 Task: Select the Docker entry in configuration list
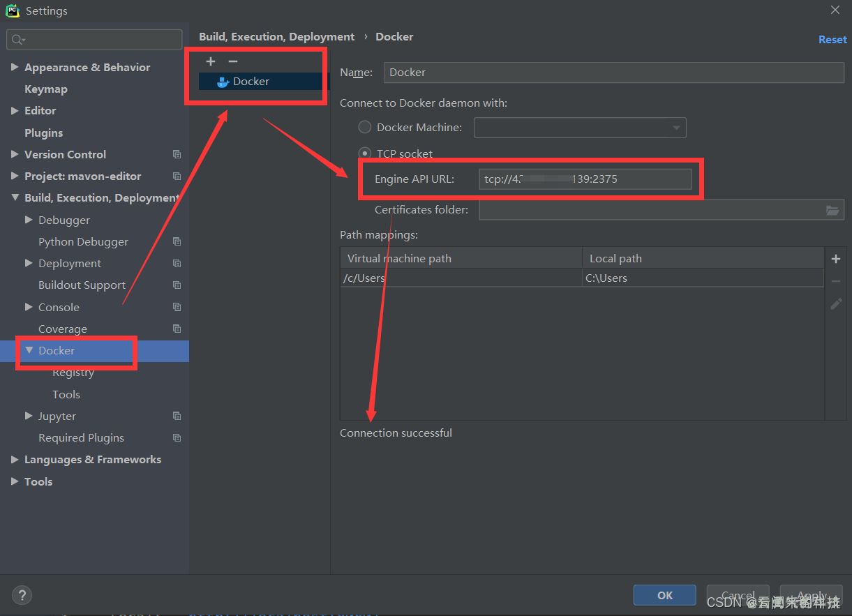pos(251,82)
